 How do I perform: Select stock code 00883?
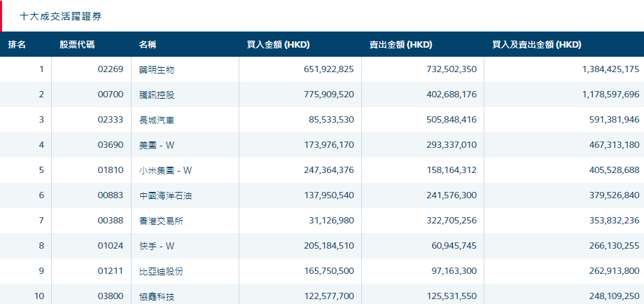111,195
